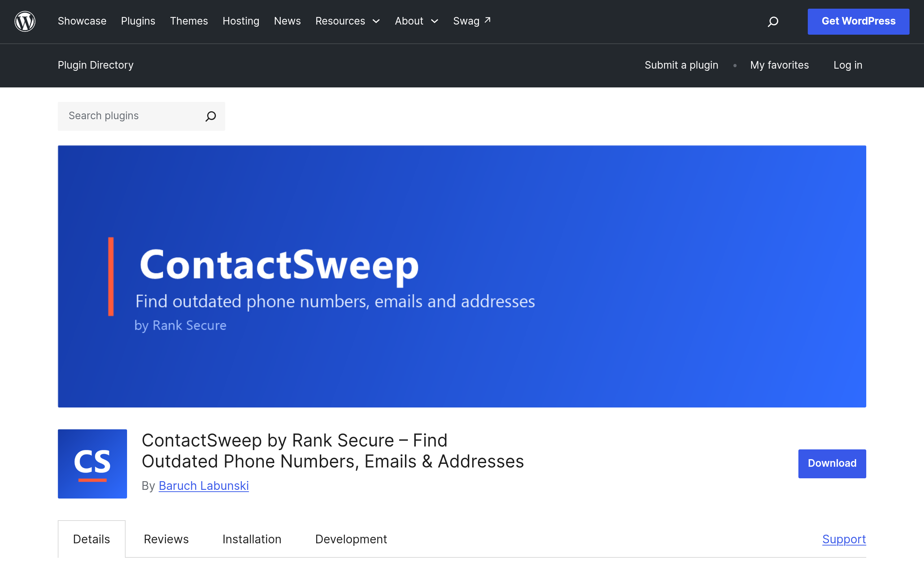Click the WordPress logo icon
This screenshot has height=578, width=924.
click(25, 21)
